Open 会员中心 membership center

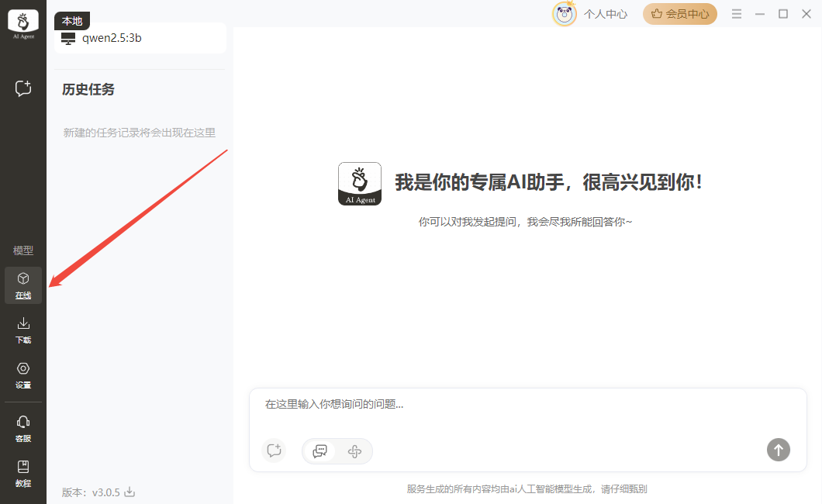pyautogui.click(x=679, y=14)
